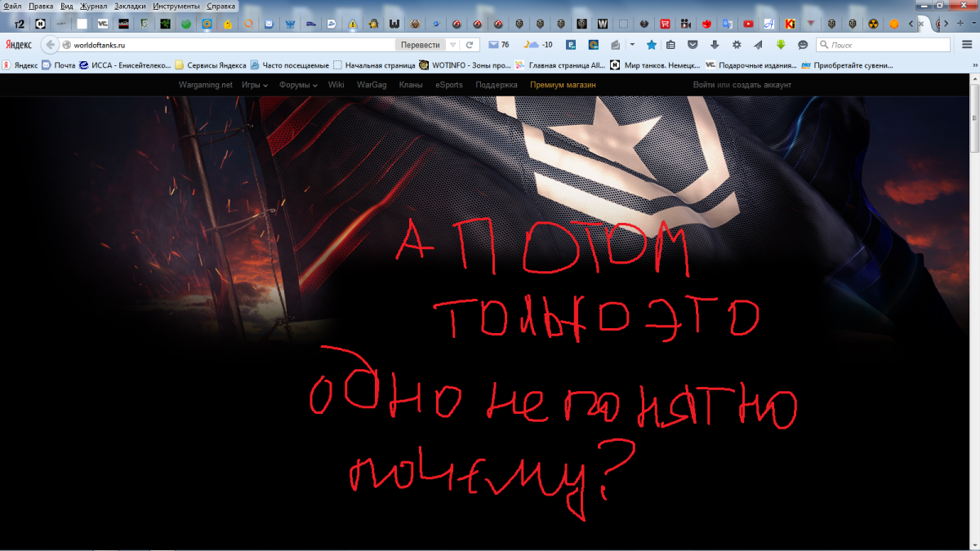Open the gear settings icon in toolbar

coord(737,45)
